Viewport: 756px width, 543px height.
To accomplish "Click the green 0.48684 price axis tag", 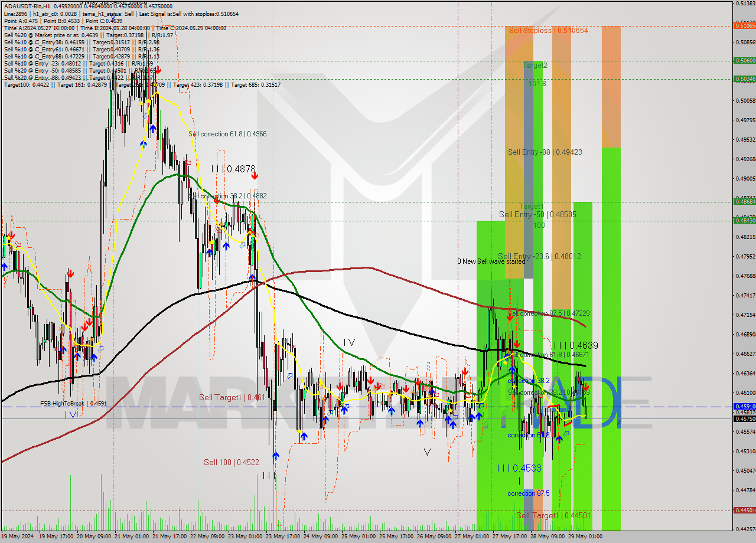I will tap(744, 201).
